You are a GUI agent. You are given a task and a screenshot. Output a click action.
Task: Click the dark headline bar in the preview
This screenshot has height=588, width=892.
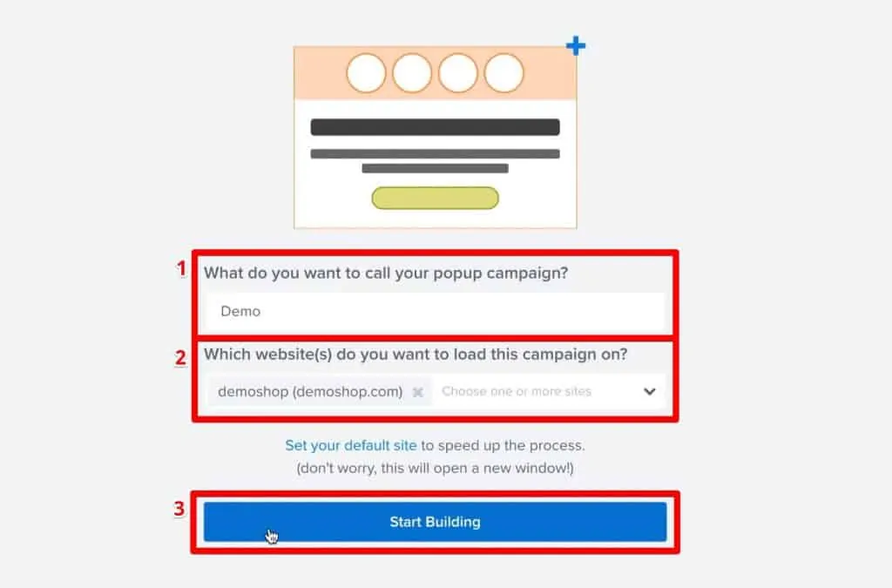coord(434,126)
